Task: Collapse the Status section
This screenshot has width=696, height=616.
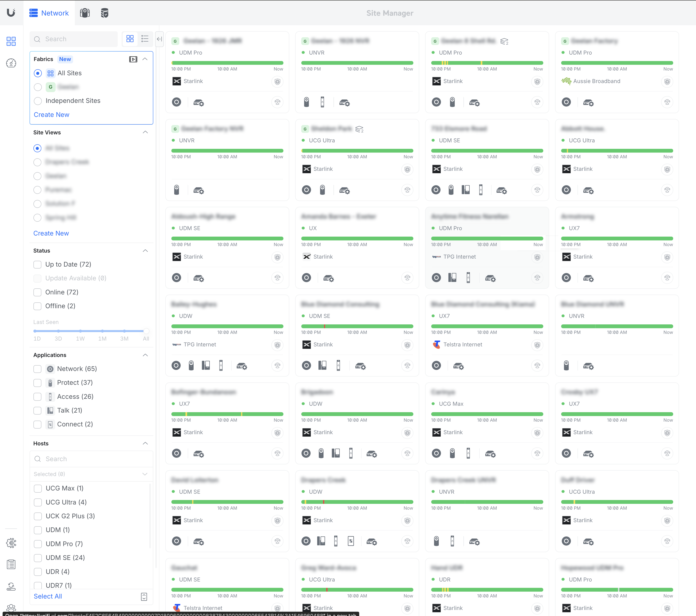Action: point(145,251)
